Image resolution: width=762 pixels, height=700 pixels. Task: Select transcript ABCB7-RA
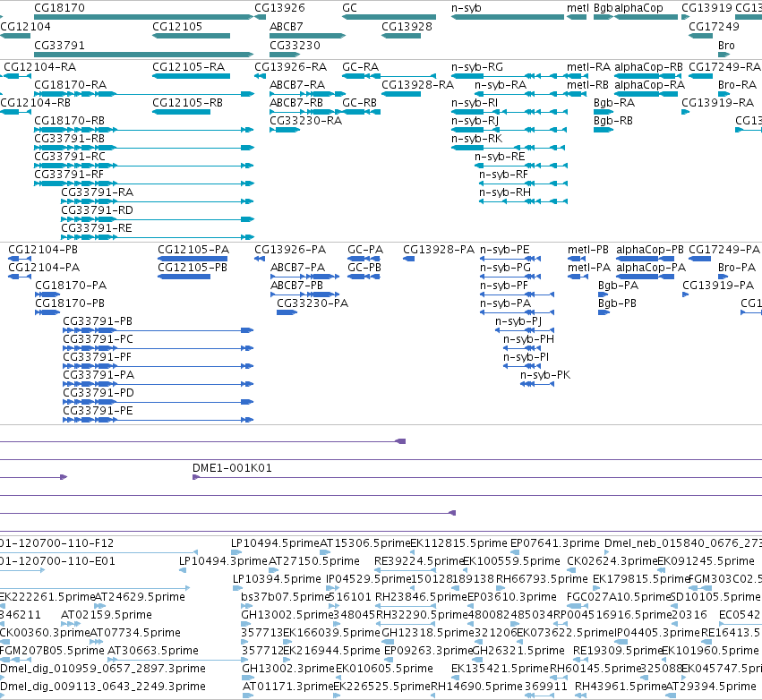click(x=297, y=85)
